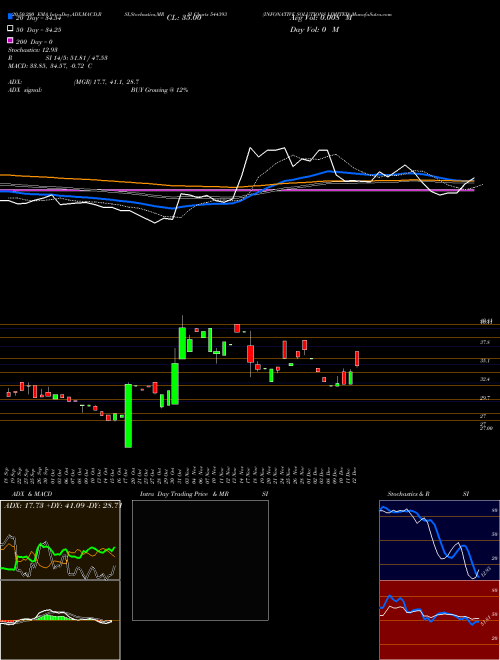Click the 37.8 price axis label
Viewport: 500px width, 660px height.
click(485, 342)
